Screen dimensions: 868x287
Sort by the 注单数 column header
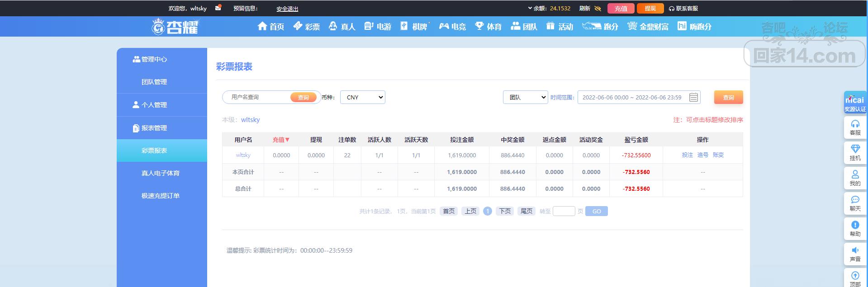(347, 140)
